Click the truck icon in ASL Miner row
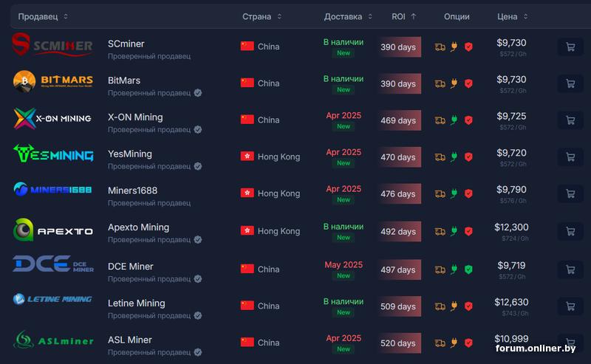Image resolution: width=591 pixels, height=364 pixels. (440, 343)
